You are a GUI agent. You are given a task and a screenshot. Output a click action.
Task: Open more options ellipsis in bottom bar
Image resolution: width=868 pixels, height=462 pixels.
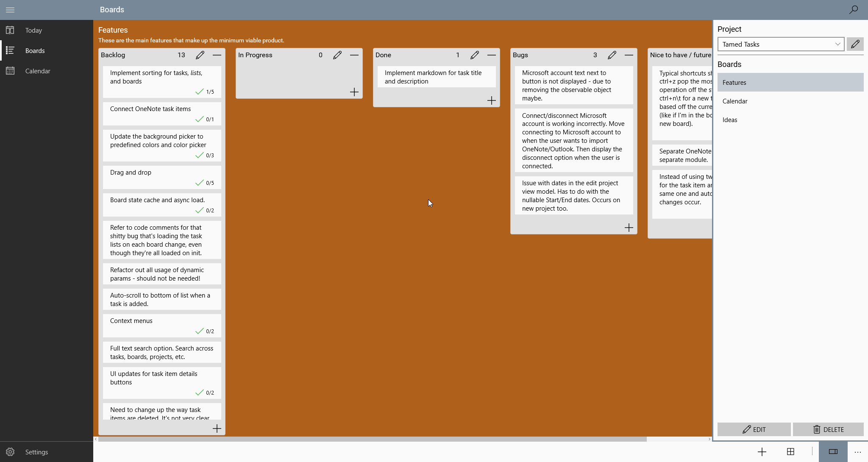click(858, 452)
